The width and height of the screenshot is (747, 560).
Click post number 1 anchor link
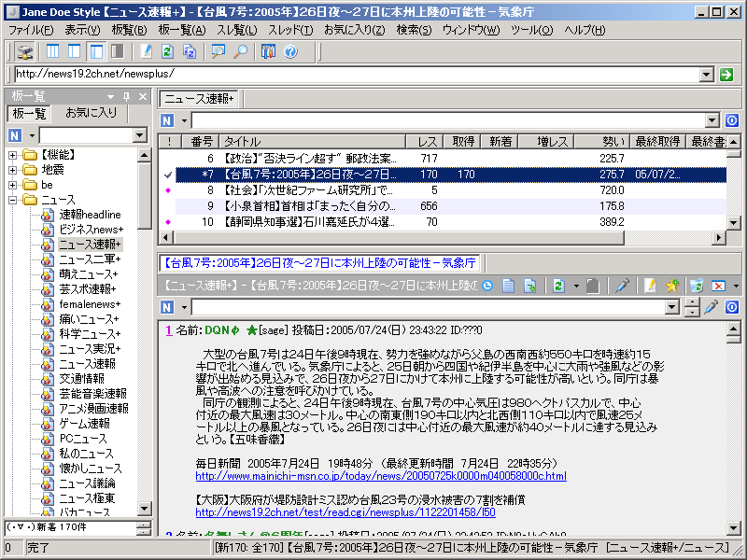pyautogui.click(x=169, y=330)
